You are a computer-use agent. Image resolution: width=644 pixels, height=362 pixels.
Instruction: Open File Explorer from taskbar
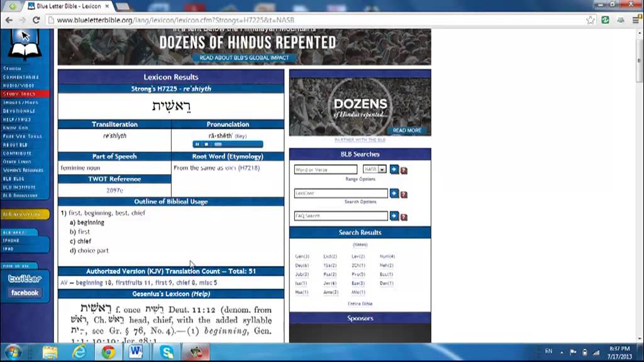50,352
